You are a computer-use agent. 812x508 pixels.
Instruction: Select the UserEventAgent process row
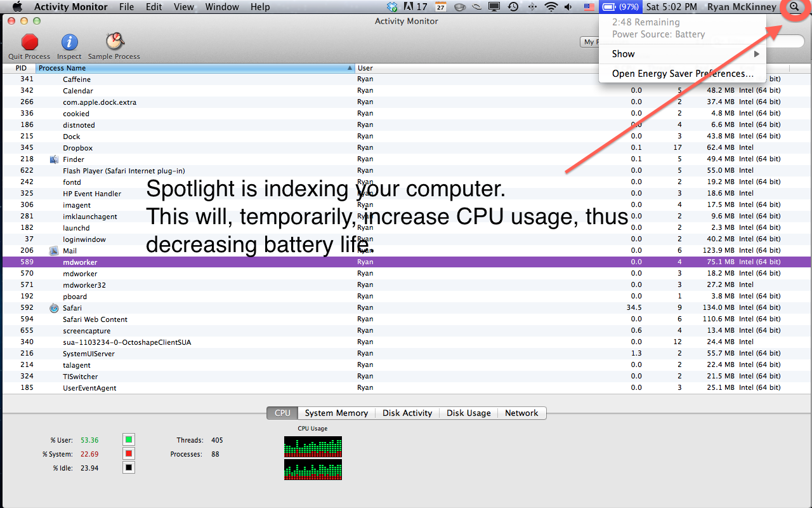point(406,387)
